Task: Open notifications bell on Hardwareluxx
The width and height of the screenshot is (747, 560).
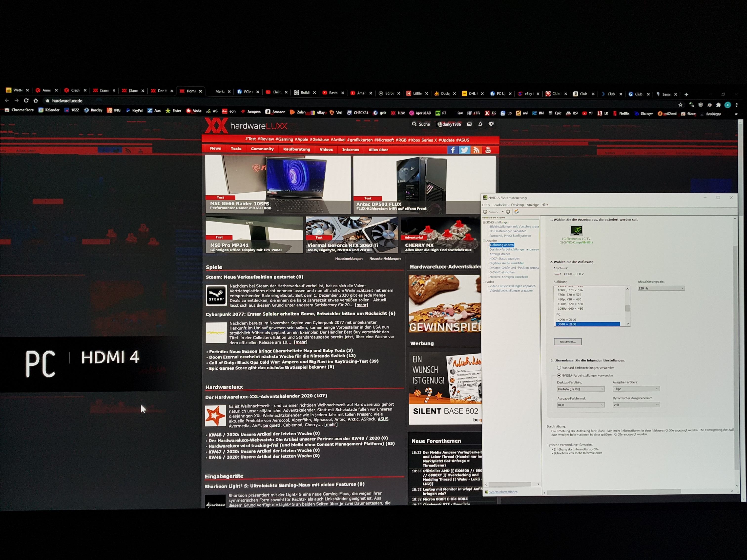Action: pos(480,124)
